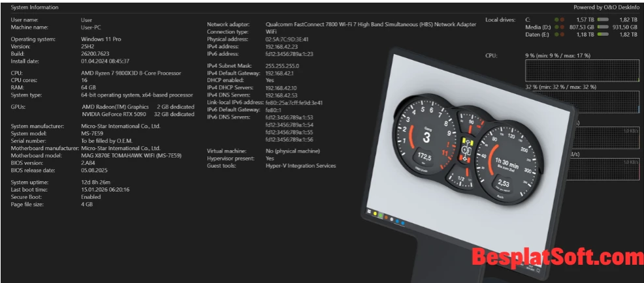
Task: Click the Media (D:) drive usage bar
Action: (x=603, y=27)
